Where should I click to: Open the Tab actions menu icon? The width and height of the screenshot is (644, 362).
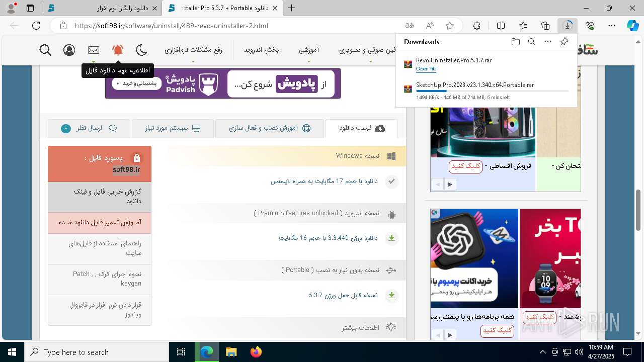(x=30, y=8)
